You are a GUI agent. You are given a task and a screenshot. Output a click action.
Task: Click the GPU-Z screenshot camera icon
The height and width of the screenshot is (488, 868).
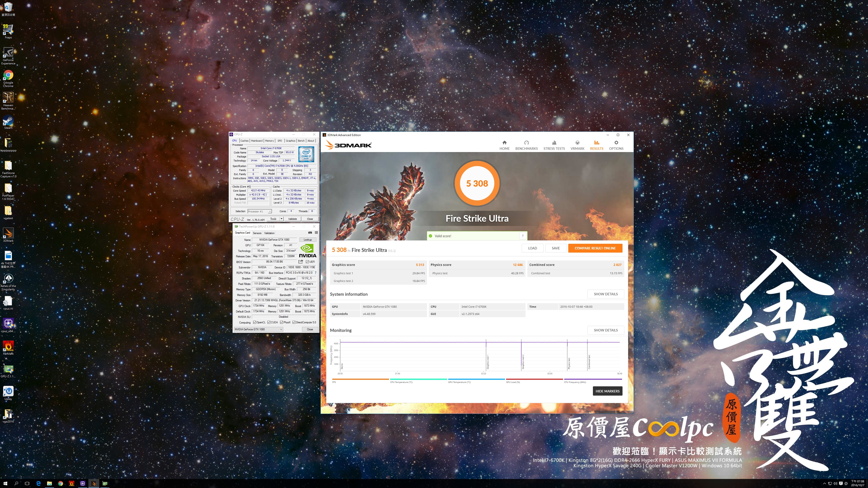310,233
